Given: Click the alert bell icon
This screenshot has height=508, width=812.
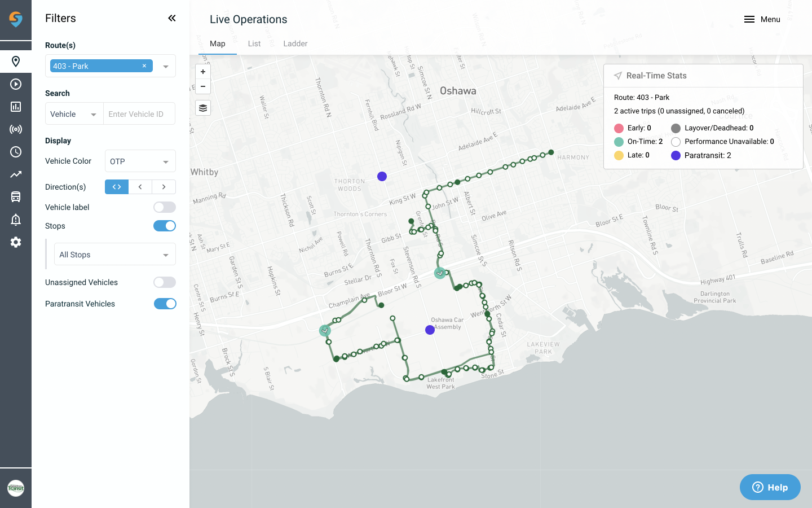Looking at the screenshot, I should pyautogui.click(x=16, y=219).
